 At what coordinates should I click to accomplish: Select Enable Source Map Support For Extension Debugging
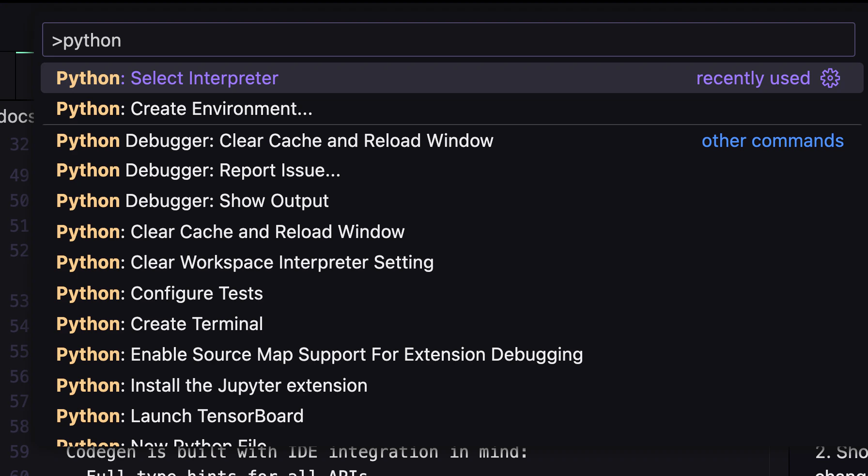coord(452,354)
